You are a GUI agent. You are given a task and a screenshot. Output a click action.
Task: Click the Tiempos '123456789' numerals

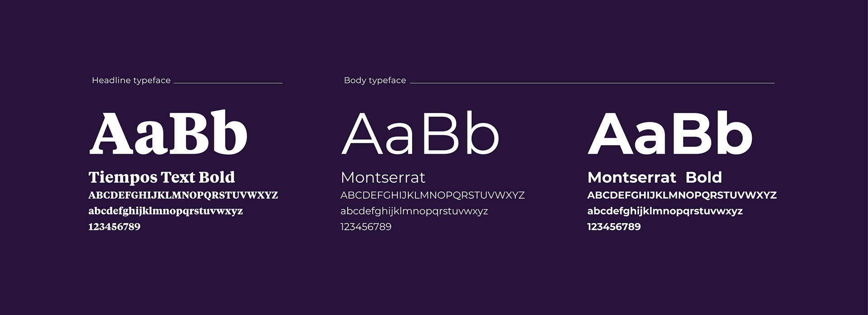tap(114, 227)
